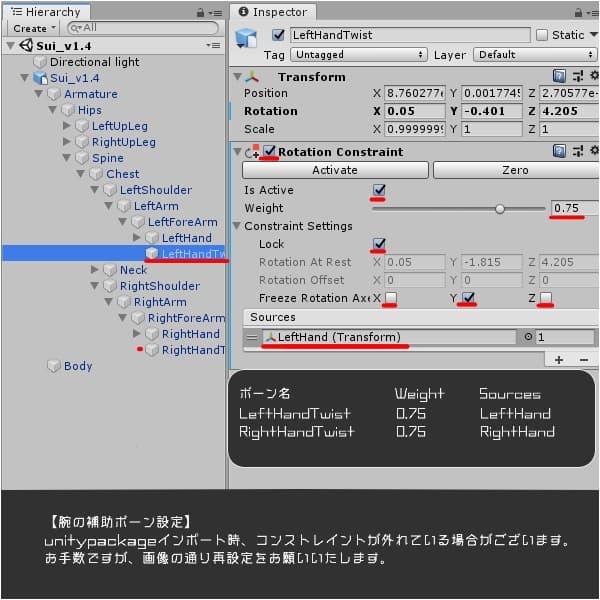This screenshot has width=600, height=600.
Task: Expand the RightUpLeg tree node
Action: [67, 142]
